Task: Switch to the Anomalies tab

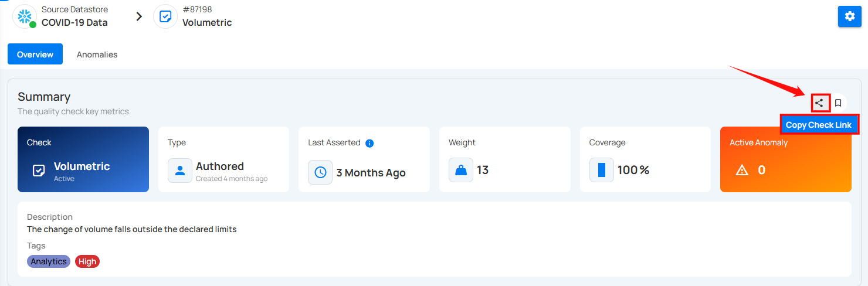Action: [x=97, y=55]
